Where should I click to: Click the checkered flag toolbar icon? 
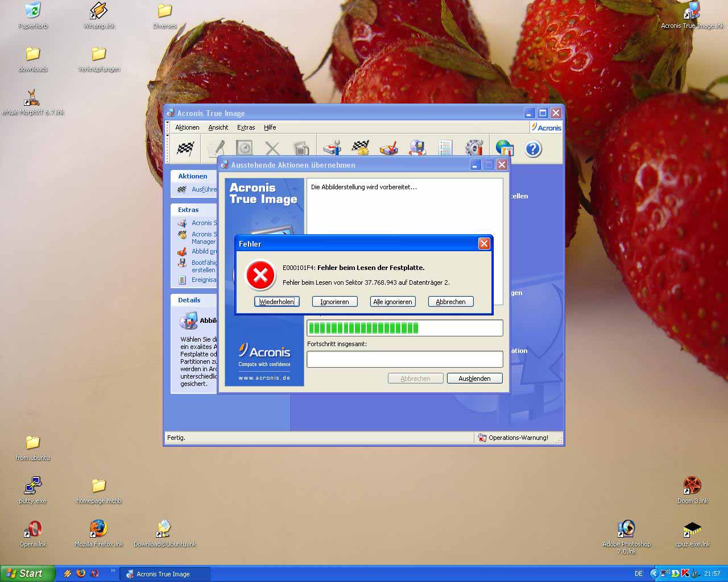tap(185, 148)
